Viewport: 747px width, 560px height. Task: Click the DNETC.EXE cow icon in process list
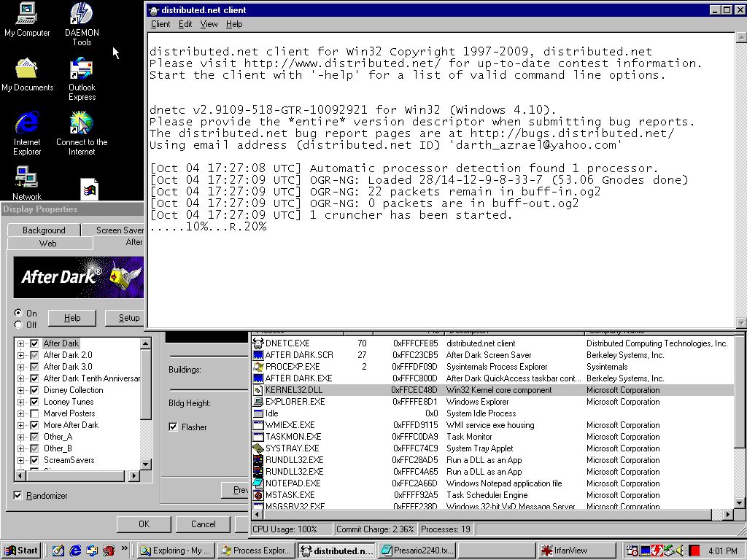(258, 343)
